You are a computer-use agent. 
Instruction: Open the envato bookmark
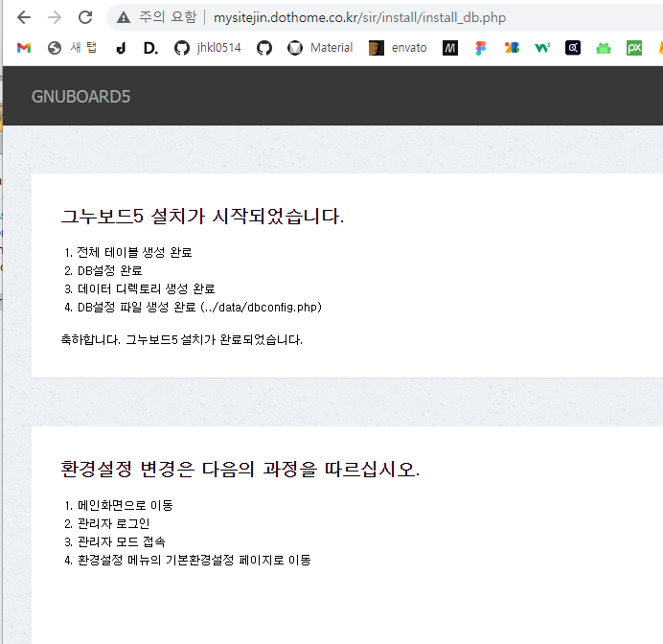(x=398, y=48)
